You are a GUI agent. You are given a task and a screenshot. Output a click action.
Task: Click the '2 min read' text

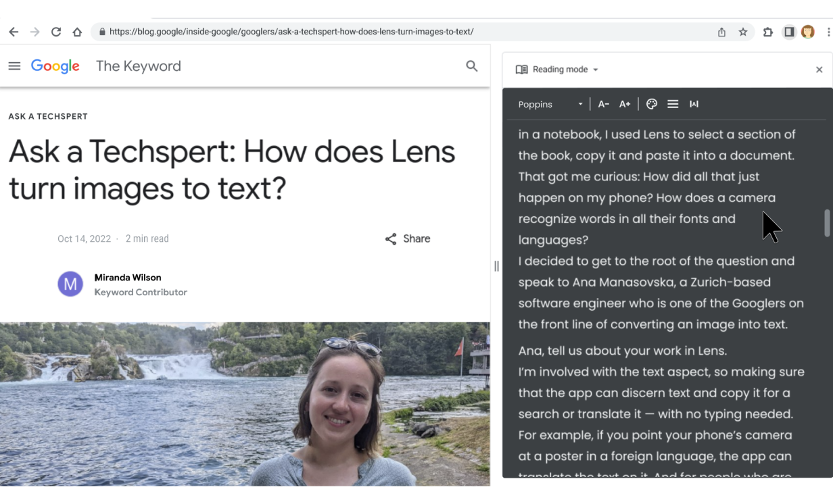click(x=147, y=238)
